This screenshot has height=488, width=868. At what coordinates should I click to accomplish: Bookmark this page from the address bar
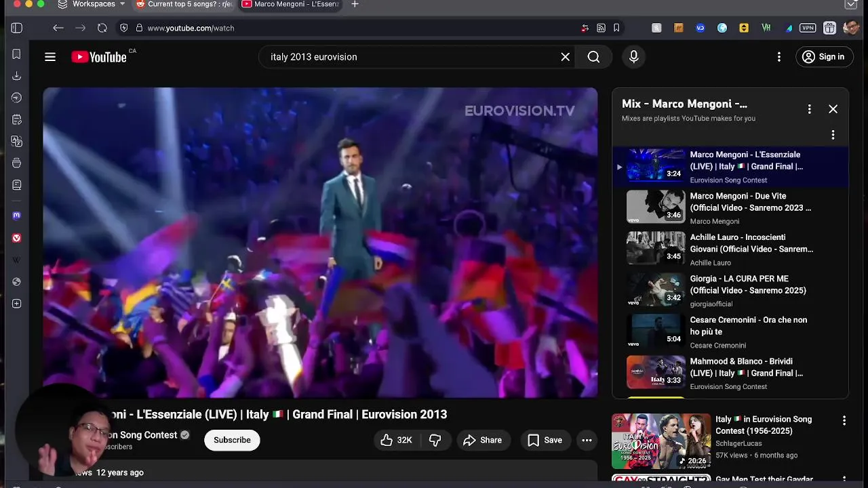(616, 28)
